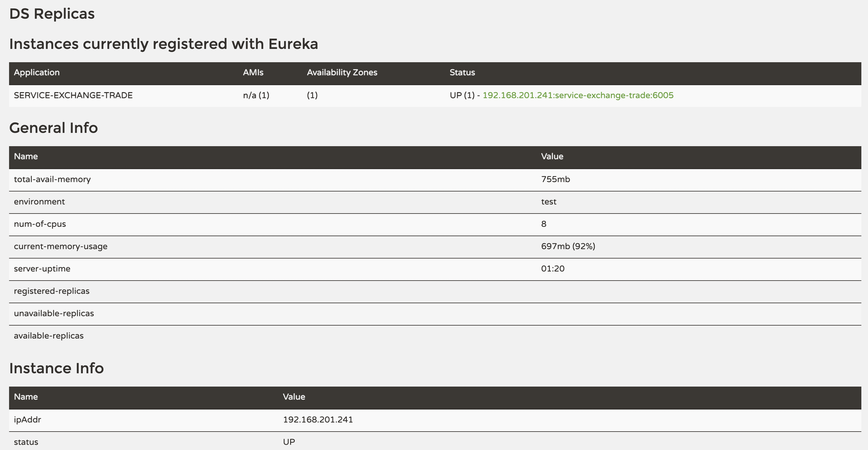Viewport: 868px width, 450px height.
Task: Select the num-of-cpus value 8
Action: pos(543,224)
